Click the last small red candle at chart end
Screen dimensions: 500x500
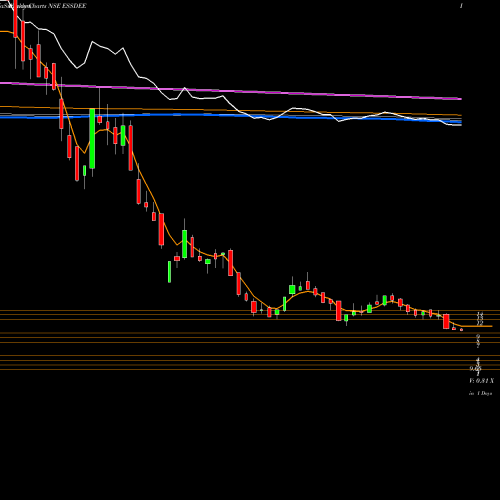point(462,330)
